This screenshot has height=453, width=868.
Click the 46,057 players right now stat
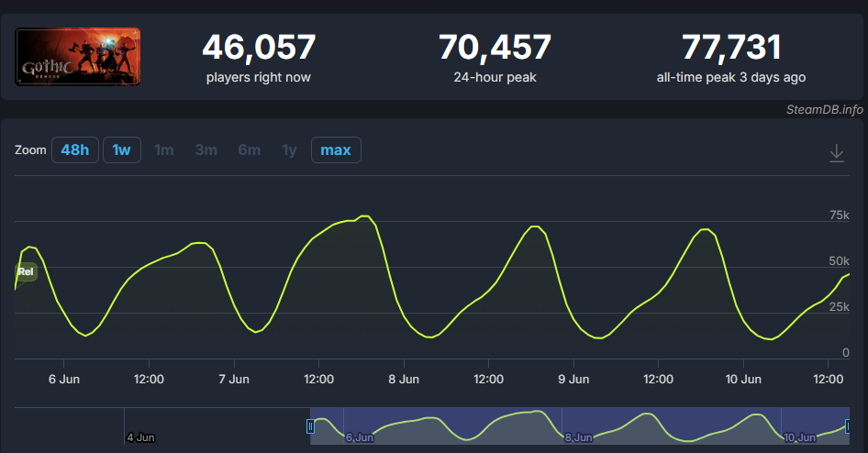click(x=259, y=58)
